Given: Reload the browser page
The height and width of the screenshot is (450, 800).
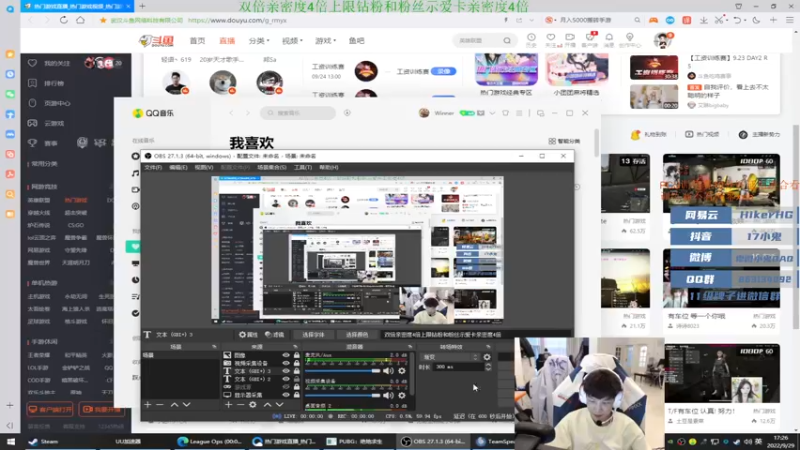Looking at the screenshot, I should coord(63,20).
